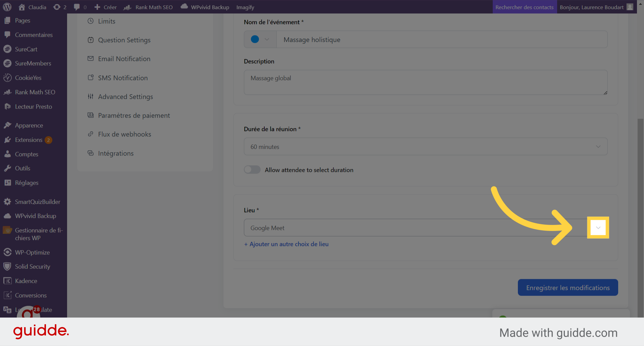
Task: Click the Kadence sidebar icon
Action: 7,281
